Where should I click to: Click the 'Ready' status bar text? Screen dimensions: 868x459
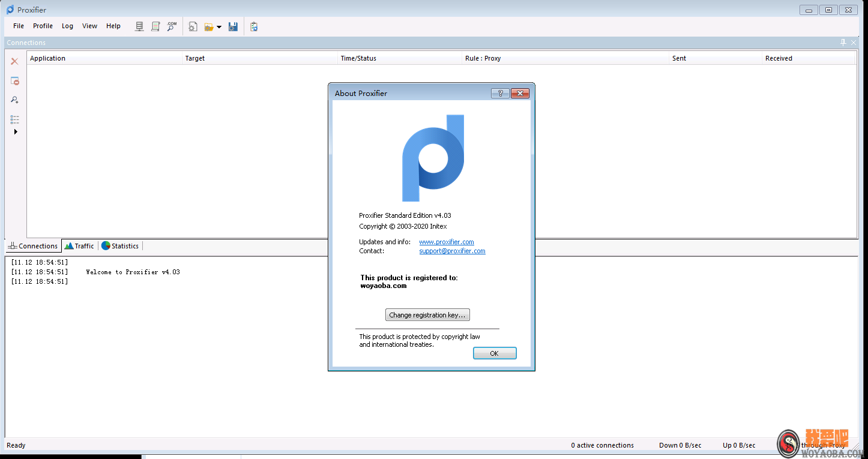[x=16, y=445]
